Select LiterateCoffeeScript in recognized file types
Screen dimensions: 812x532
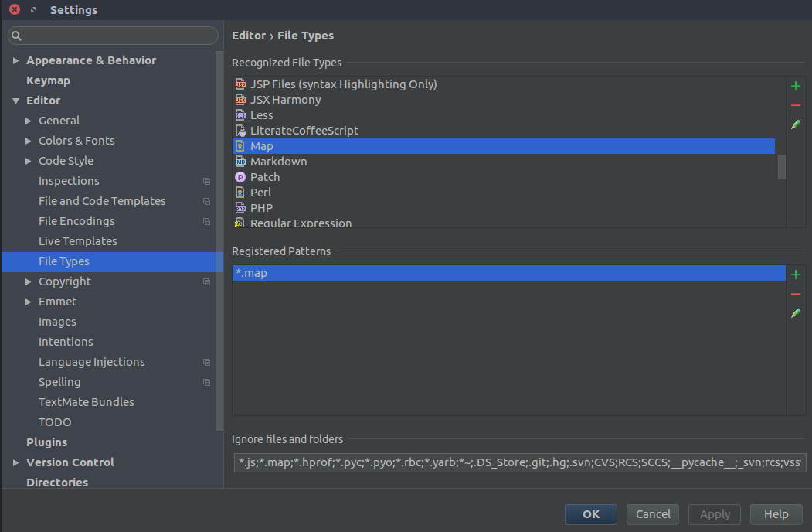tap(304, 131)
